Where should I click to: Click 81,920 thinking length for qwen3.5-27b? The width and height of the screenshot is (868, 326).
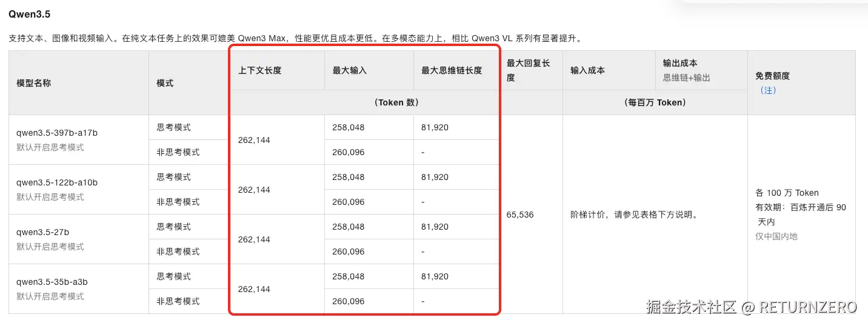[435, 227]
